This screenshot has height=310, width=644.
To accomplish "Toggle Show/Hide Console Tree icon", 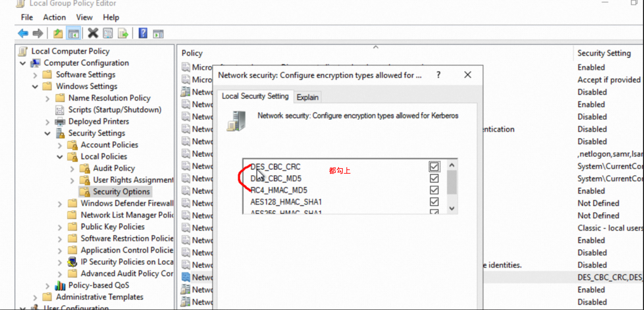I will tap(74, 34).
